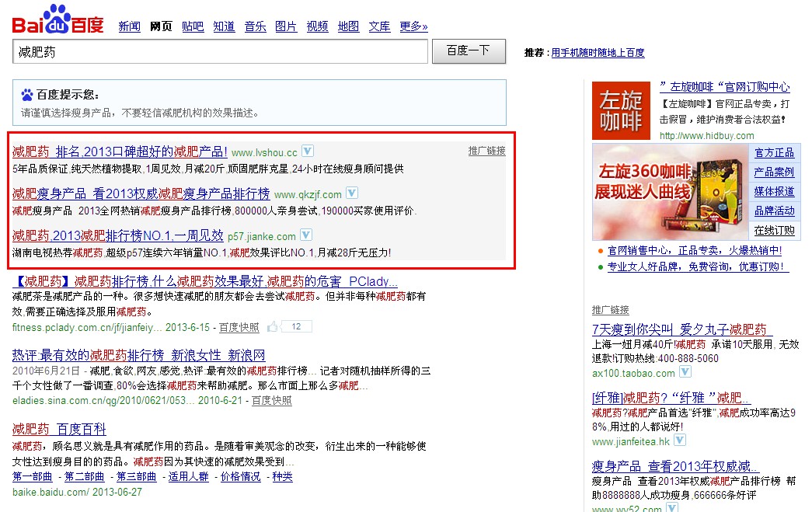812x512 pixels.
Task: Open 热评:最有效的减肥药排行榜 新浪女性 result
Action: point(139,356)
